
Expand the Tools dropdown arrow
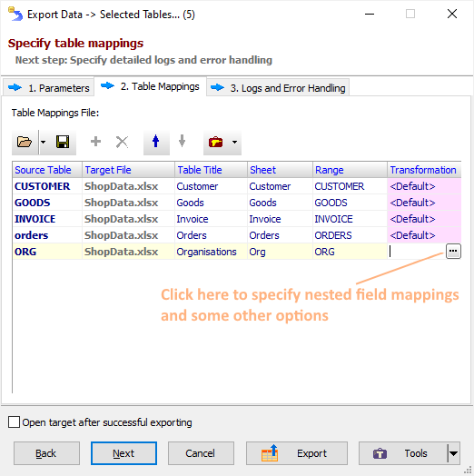(454, 453)
